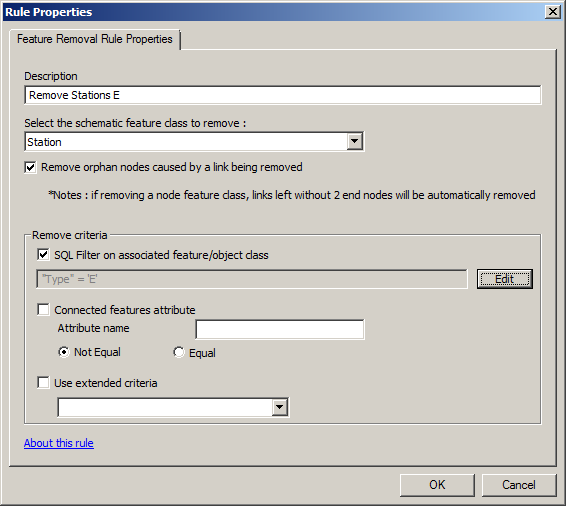Click the Attribute name text box
This screenshot has height=506, width=566.
pos(280,329)
